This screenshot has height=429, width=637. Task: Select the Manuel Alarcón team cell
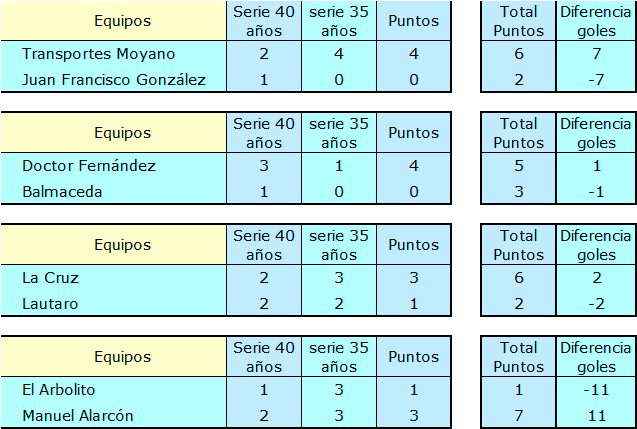tap(77, 416)
